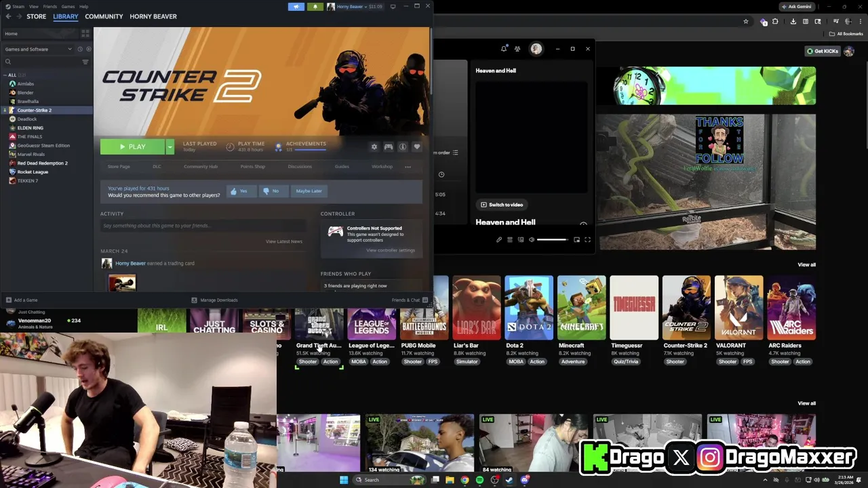
Task: Toggle the Spotify queue icon
Action: click(510, 239)
